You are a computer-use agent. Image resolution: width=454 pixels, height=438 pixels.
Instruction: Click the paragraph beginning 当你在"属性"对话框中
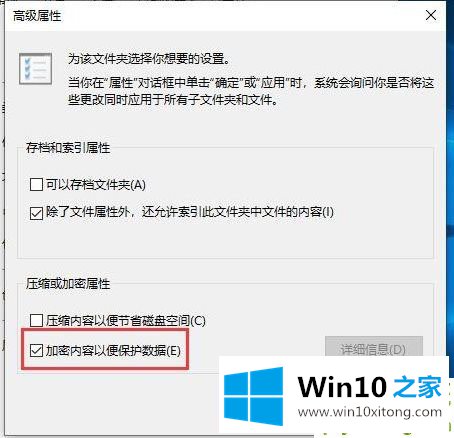(251, 91)
